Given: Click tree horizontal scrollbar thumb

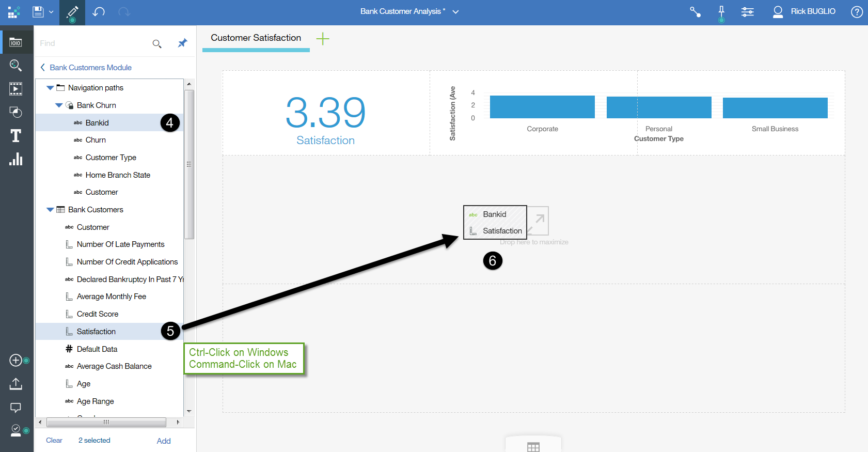Looking at the screenshot, I should click(106, 422).
